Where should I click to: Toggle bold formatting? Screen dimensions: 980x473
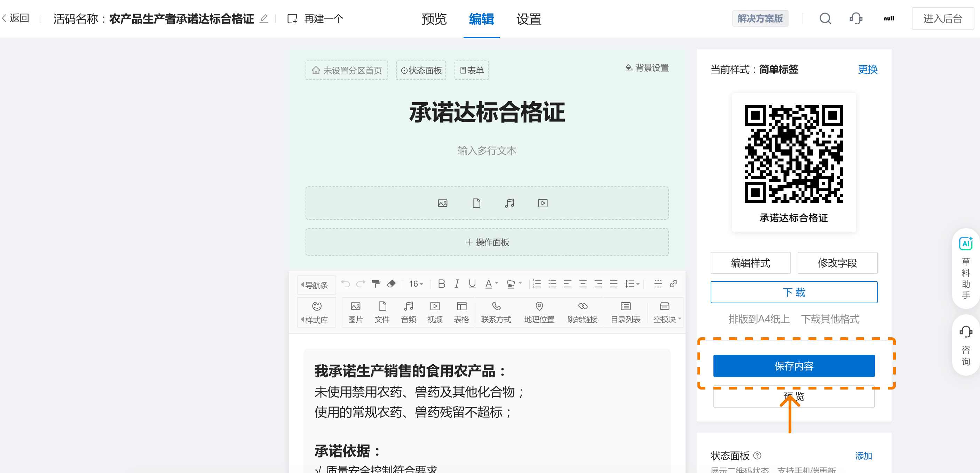coord(441,284)
